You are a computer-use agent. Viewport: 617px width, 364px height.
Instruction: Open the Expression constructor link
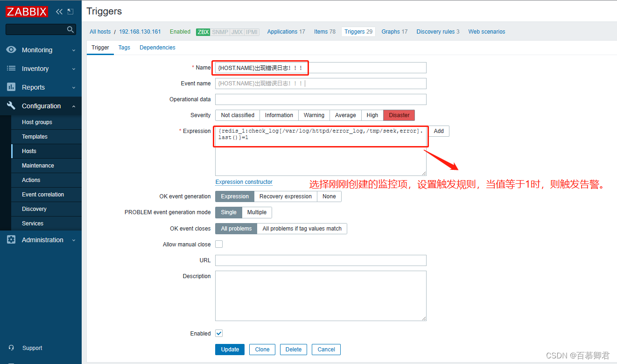[x=244, y=182]
